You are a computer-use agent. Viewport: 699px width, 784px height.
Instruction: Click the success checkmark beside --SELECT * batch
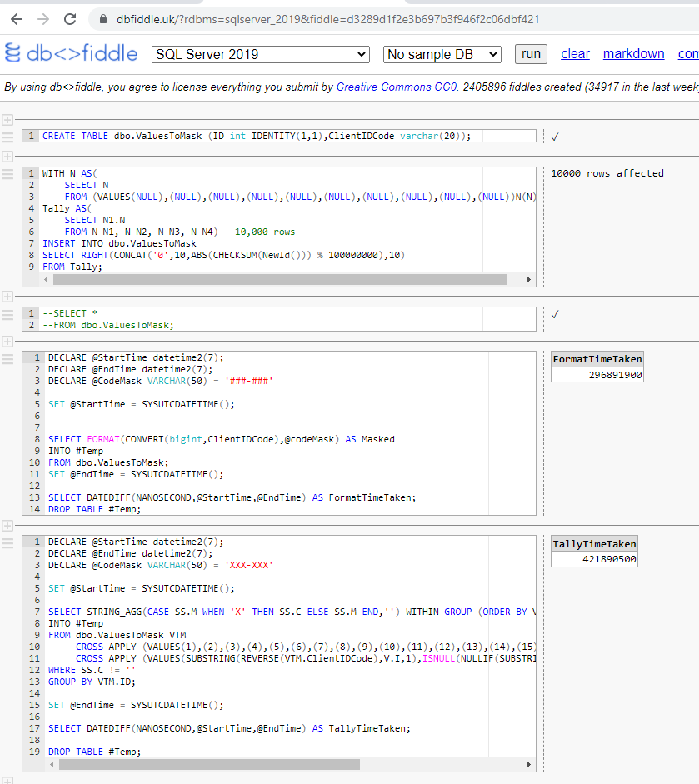[555, 314]
